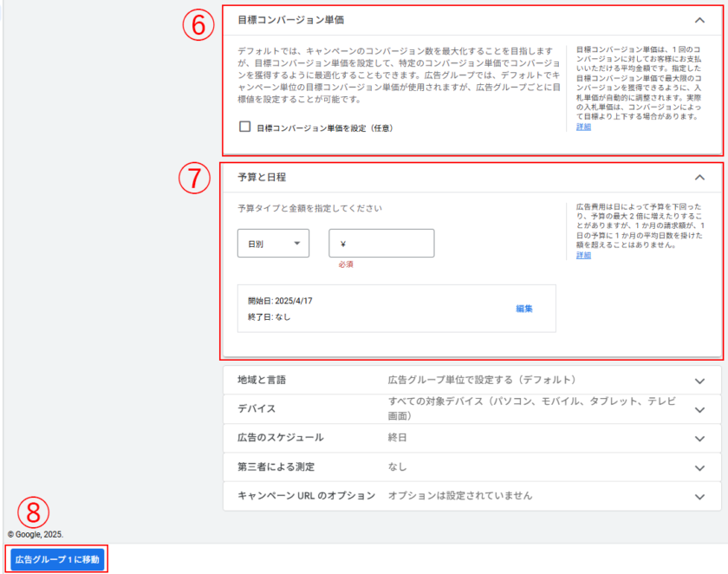Open 詳細 link in budget help text
Screen dimensions: 728x574
[x=583, y=255]
